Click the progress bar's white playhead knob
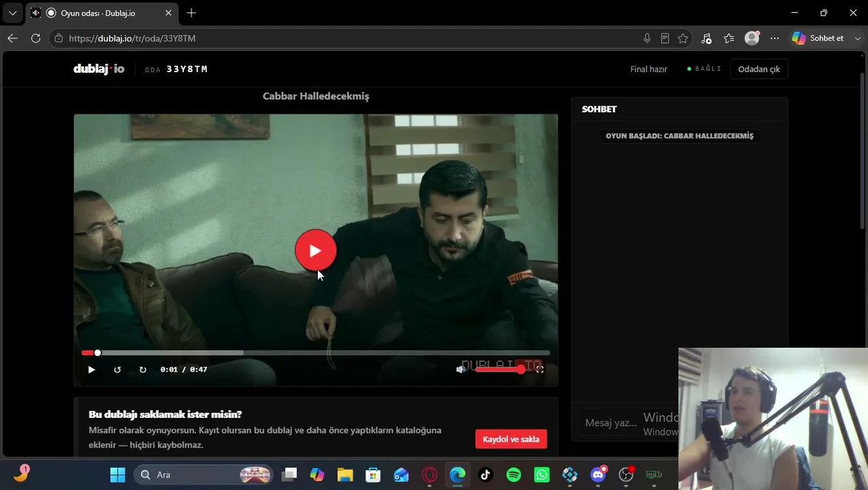The width and height of the screenshot is (868, 490). [x=97, y=353]
